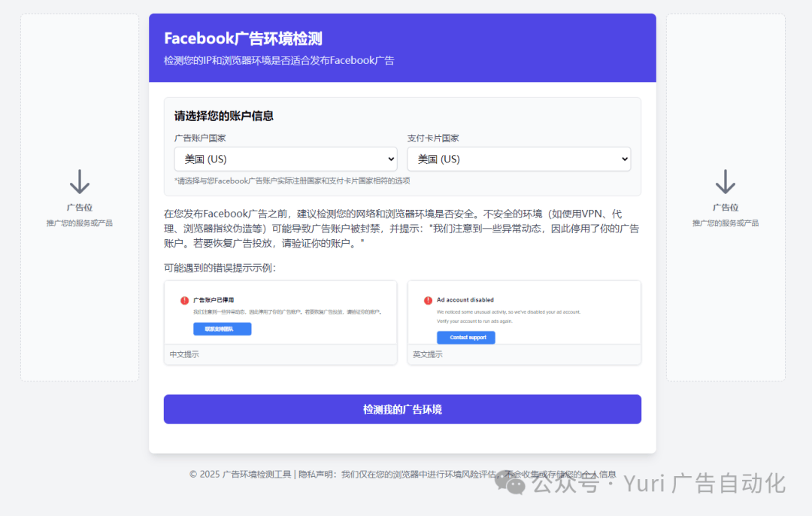Click the blue 联系支持团队 button

coord(222,329)
